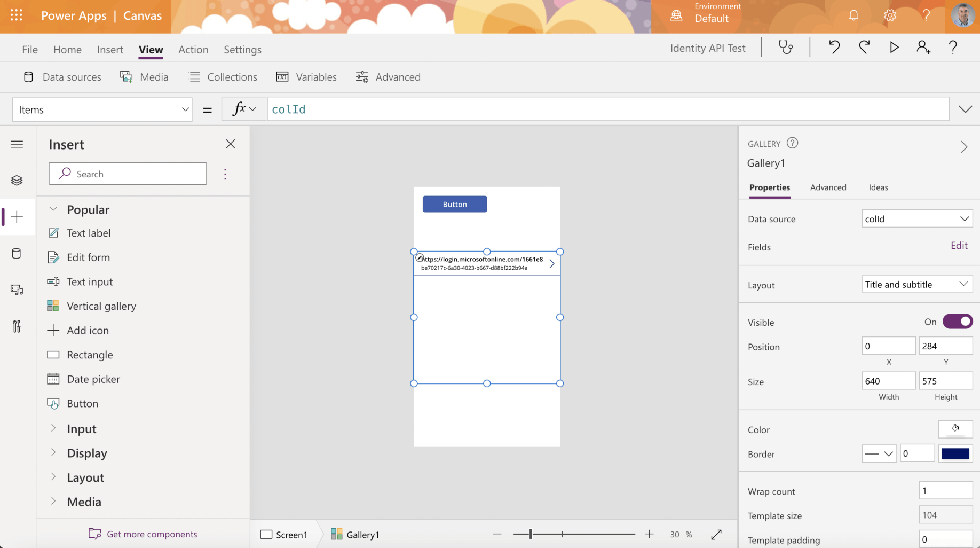
Task: Zoom out the canvas
Action: pyautogui.click(x=497, y=534)
